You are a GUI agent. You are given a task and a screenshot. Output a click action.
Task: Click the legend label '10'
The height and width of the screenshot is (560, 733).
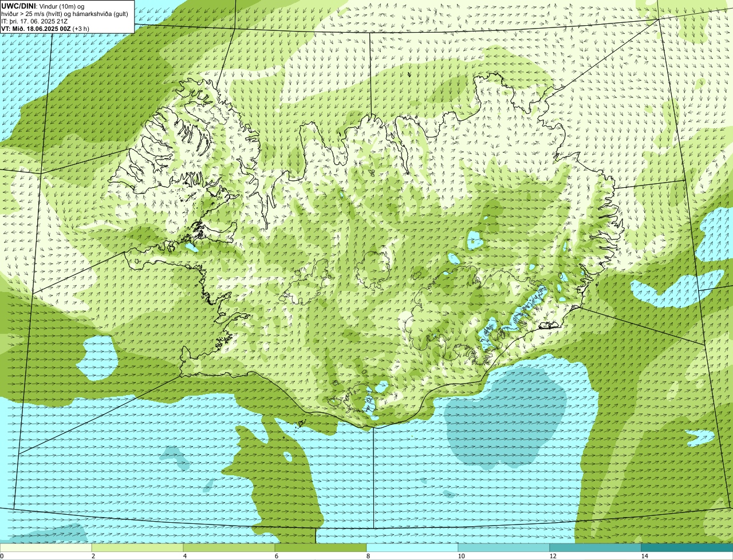[x=461, y=556]
